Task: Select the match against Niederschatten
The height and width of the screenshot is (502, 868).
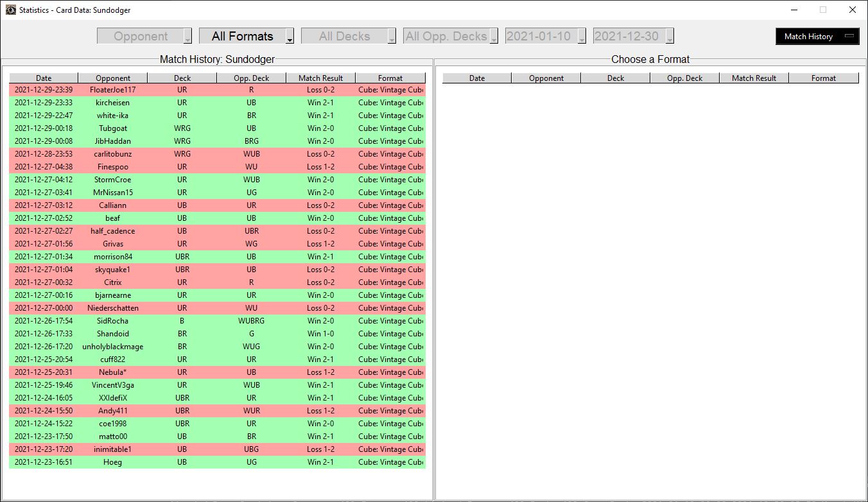Action: pos(217,308)
